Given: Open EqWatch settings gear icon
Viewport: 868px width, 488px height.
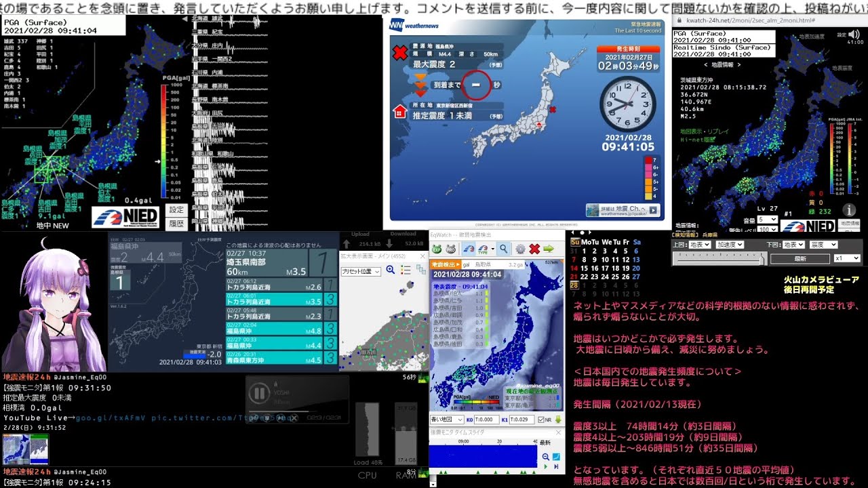Looking at the screenshot, I should (520, 249).
